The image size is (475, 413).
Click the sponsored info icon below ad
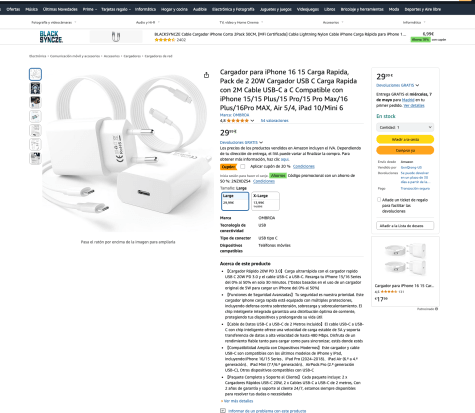click(x=436, y=309)
